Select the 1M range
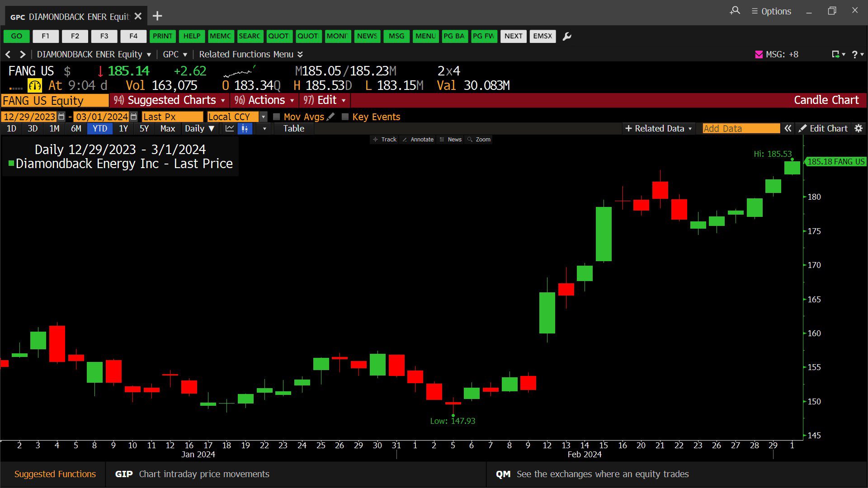 54,129
